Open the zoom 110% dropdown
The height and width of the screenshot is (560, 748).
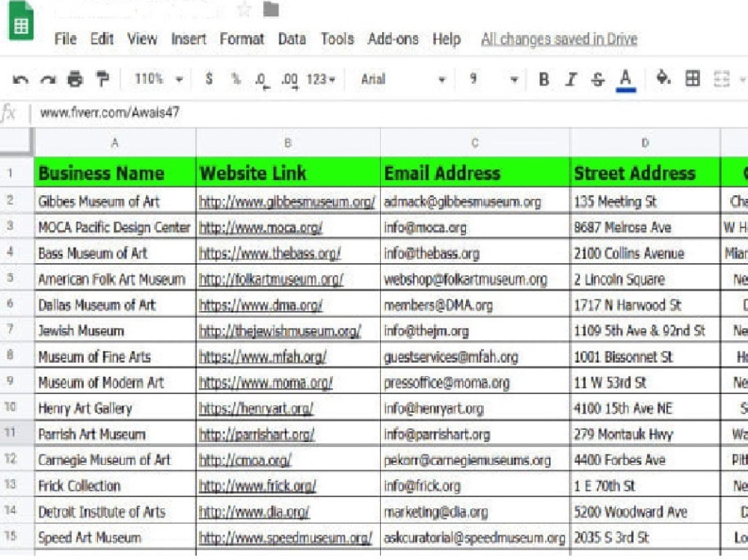click(x=159, y=79)
